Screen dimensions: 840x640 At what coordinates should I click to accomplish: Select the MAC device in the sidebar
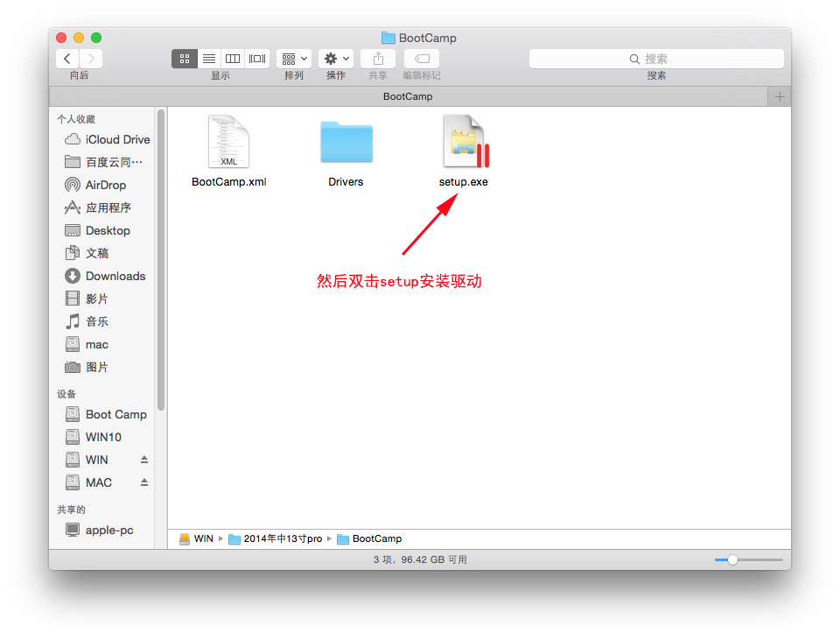point(89,482)
